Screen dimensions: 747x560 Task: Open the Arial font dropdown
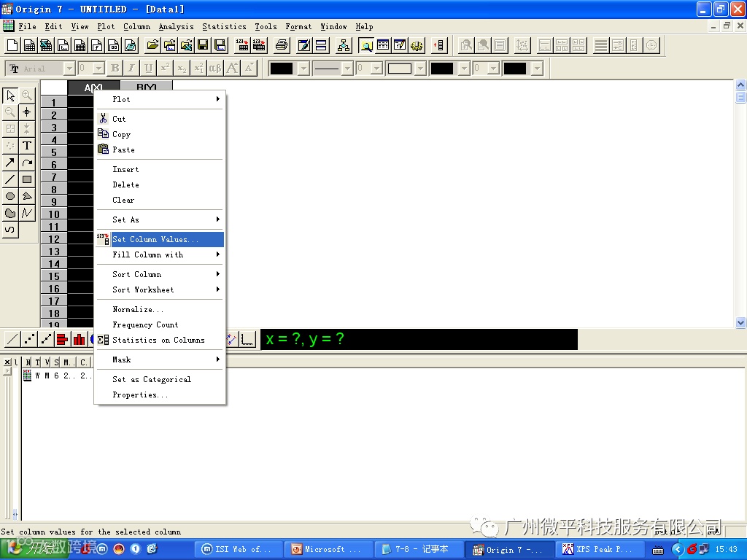click(x=69, y=69)
